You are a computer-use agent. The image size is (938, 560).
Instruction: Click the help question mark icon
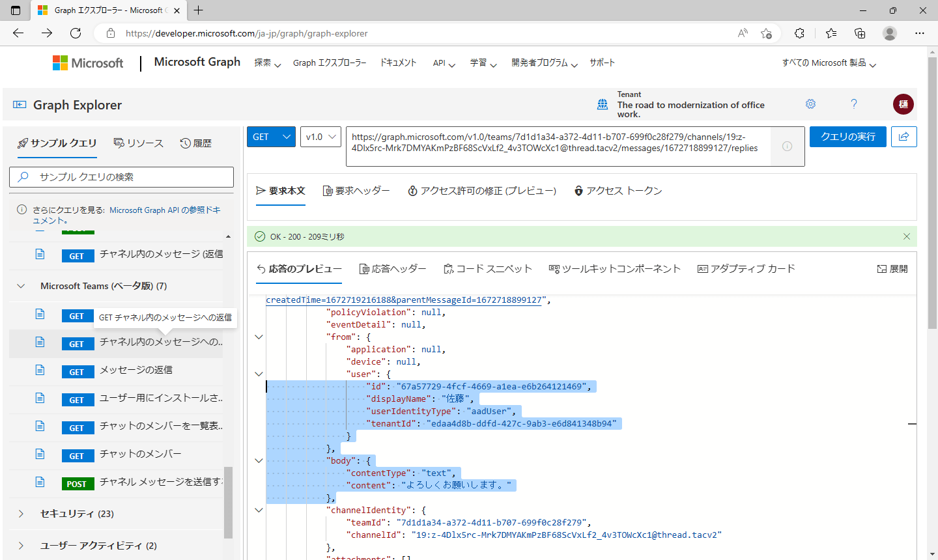(854, 104)
